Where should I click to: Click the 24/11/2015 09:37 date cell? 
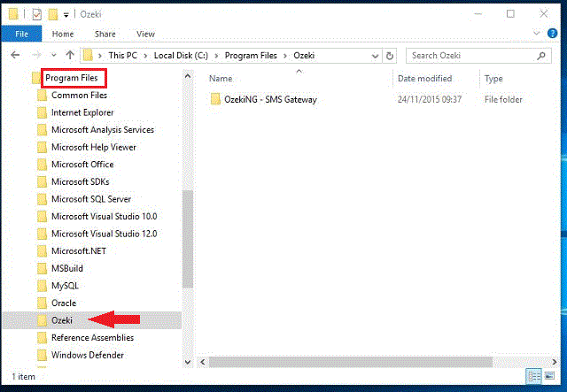[430, 100]
